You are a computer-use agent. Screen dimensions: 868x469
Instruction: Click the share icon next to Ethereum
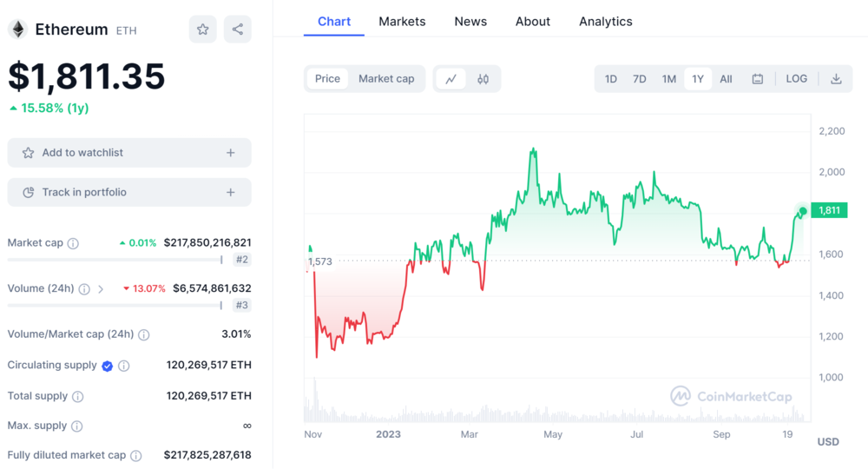click(x=237, y=30)
